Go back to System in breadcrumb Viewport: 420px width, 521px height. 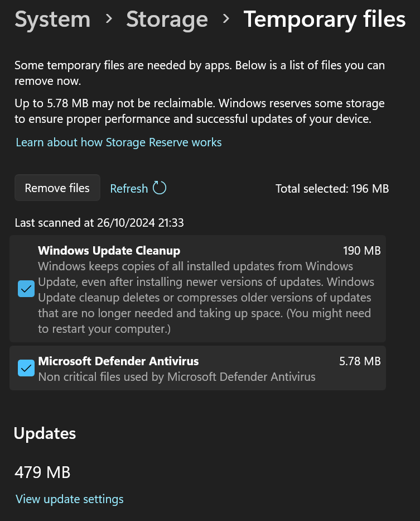coord(52,20)
